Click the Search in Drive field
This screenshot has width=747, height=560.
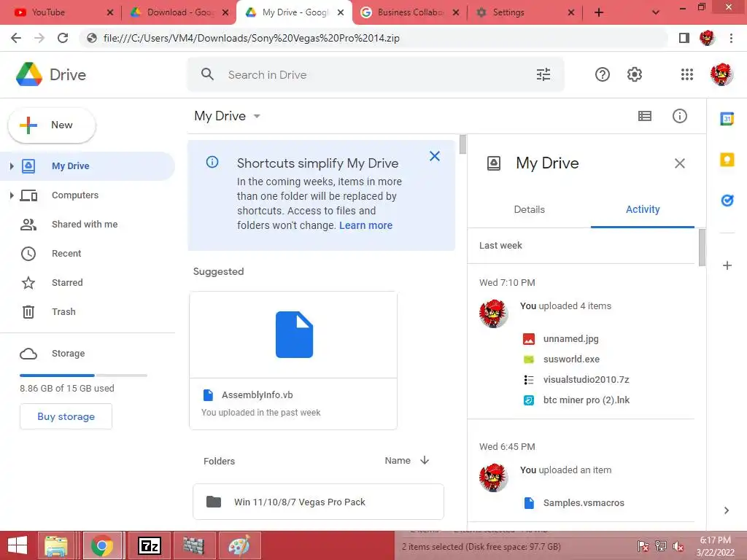376,75
